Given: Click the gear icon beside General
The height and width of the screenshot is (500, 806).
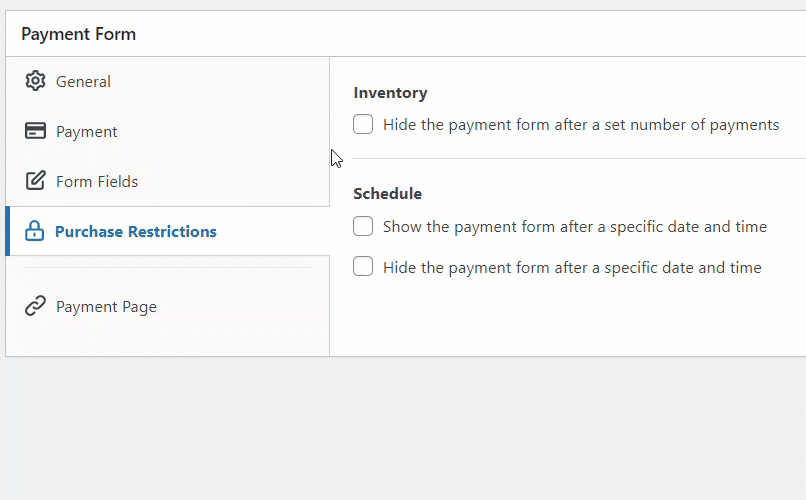Looking at the screenshot, I should pyautogui.click(x=35, y=81).
